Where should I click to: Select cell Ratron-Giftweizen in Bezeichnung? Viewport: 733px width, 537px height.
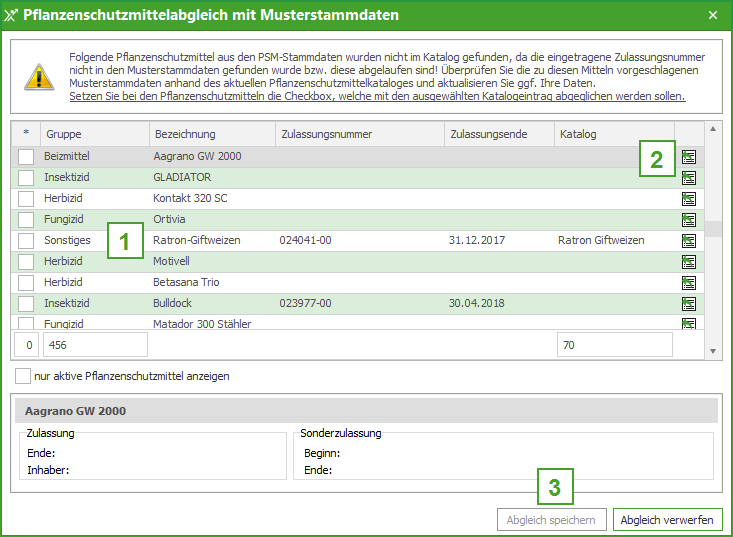coord(197,240)
